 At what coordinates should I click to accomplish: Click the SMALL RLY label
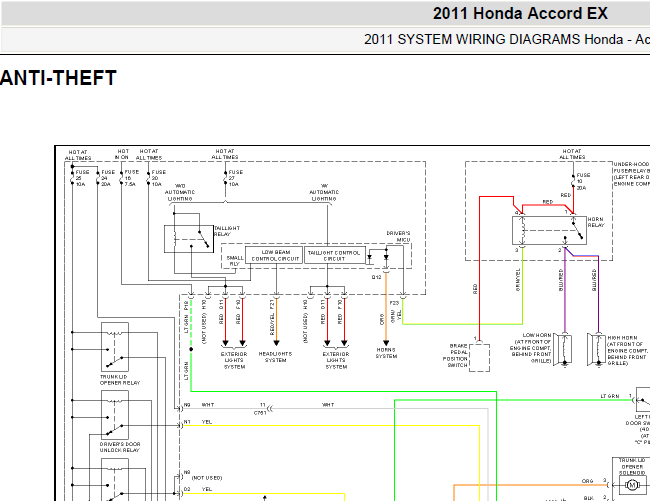click(x=235, y=261)
